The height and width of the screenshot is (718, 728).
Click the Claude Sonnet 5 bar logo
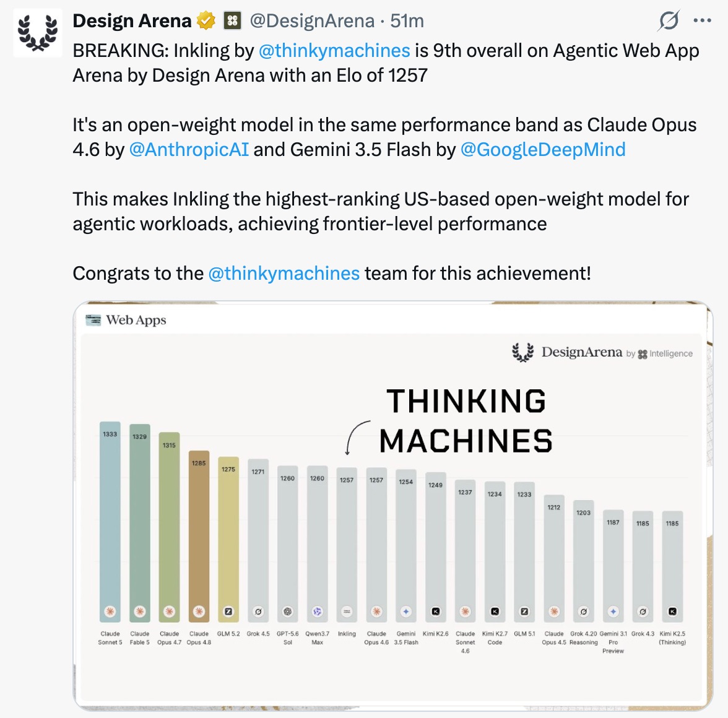click(110, 612)
